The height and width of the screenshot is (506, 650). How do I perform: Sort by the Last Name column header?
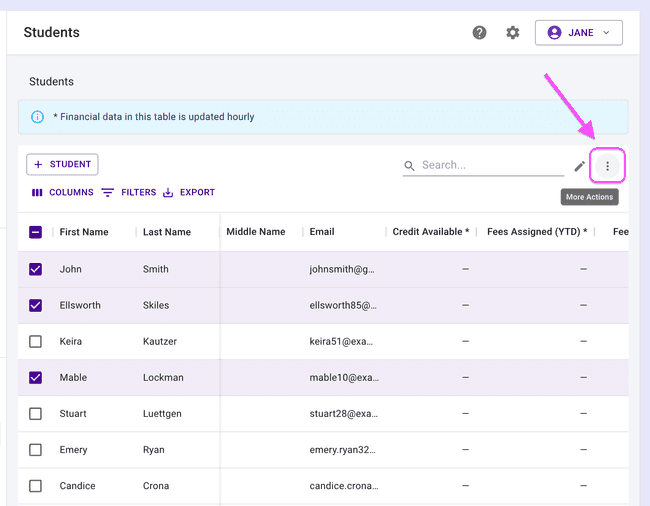(166, 232)
